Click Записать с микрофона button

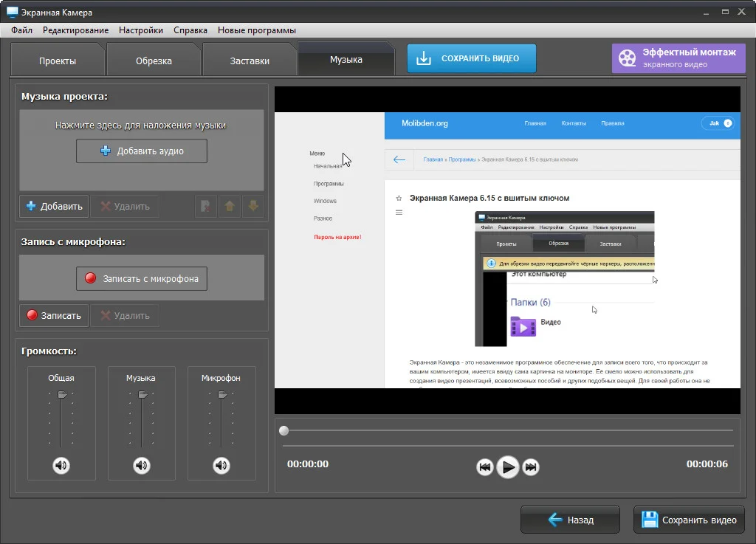[142, 279]
